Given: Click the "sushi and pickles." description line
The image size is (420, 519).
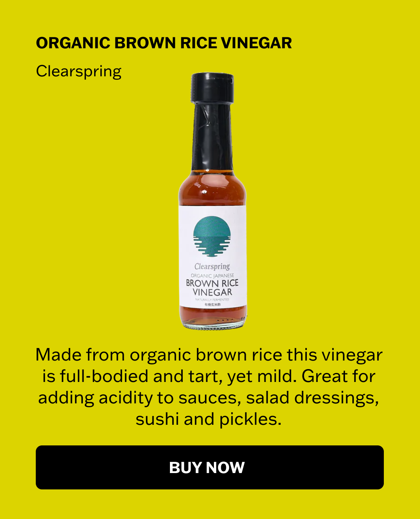Looking at the screenshot, I should [x=208, y=419].
